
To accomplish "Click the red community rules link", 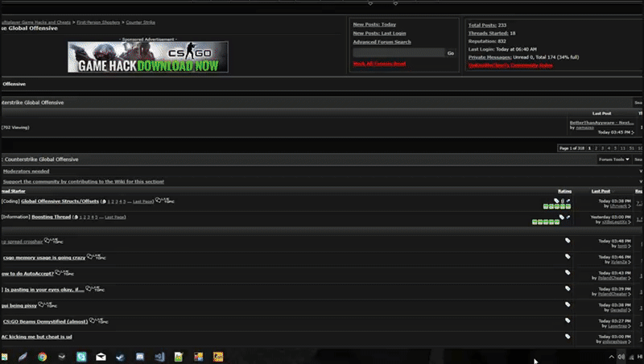I will (510, 65).
